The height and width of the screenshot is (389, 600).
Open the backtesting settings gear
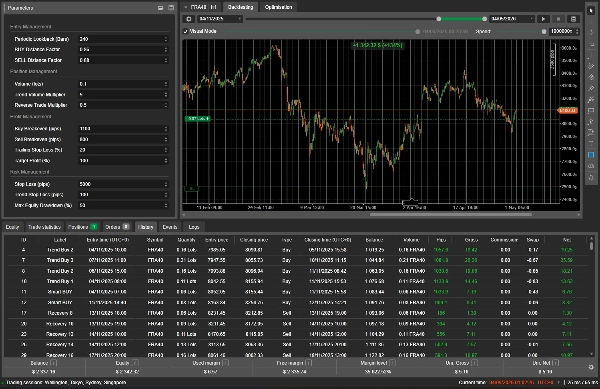click(189, 19)
